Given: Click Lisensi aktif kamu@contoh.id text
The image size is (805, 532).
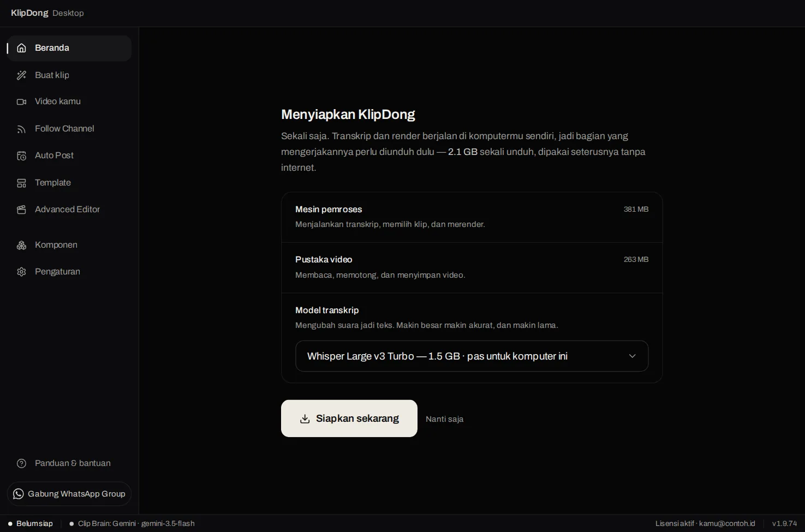Looking at the screenshot, I should [705, 523].
